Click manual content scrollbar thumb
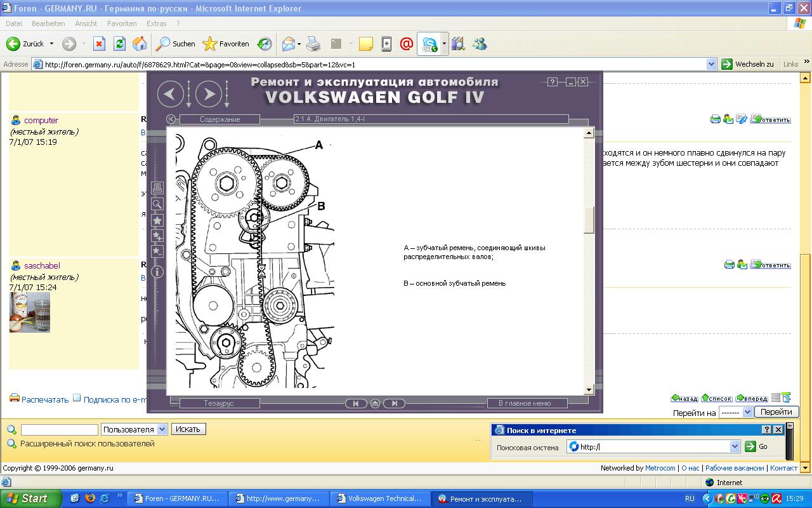The height and width of the screenshot is (508, 812). click(x=589, y=220)
